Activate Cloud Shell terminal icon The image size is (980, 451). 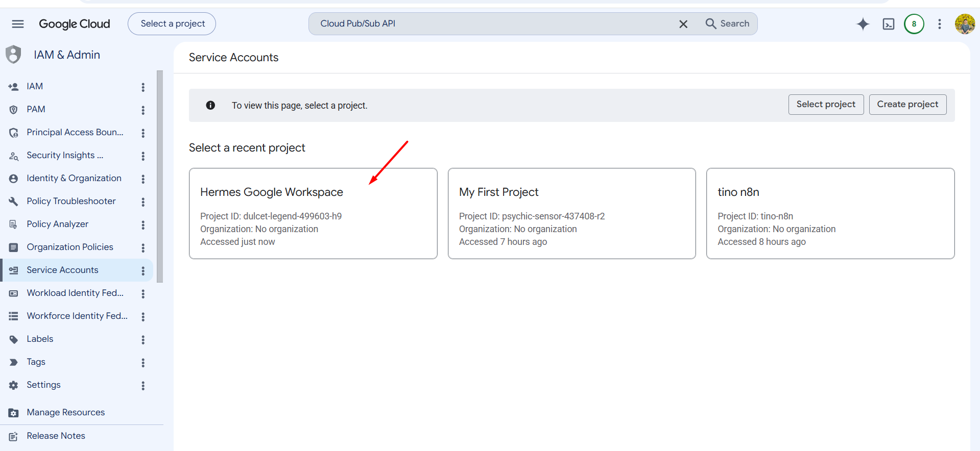click(x=889, y=24)
